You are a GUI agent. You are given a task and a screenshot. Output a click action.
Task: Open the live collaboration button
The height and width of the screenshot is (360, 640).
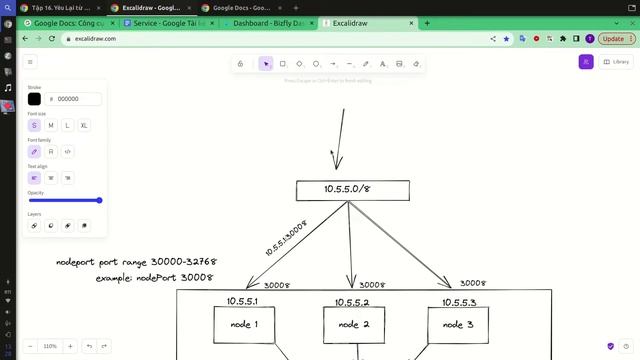586,62
